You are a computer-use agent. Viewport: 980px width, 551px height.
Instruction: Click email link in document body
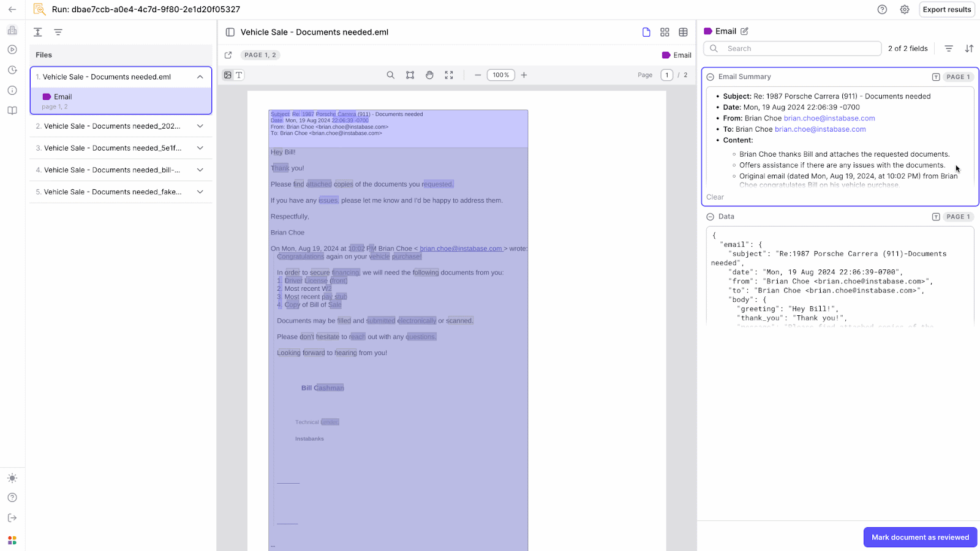point(461,249)
